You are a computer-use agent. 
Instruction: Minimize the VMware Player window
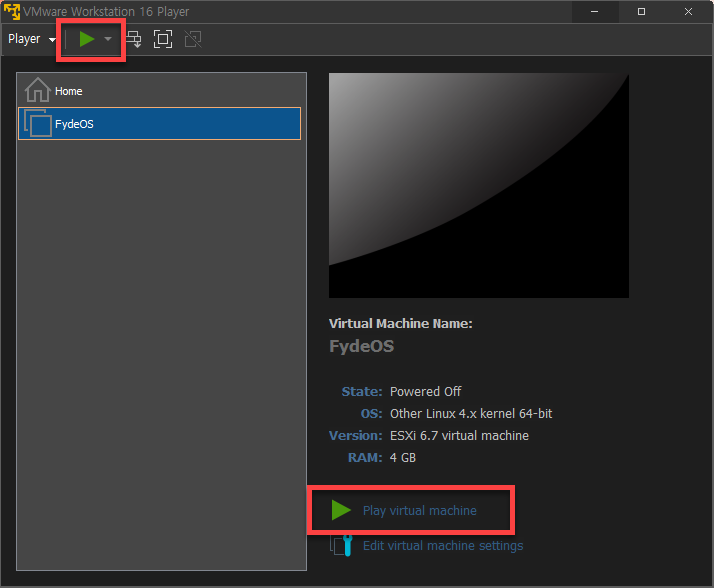click(x=594, y=12)
